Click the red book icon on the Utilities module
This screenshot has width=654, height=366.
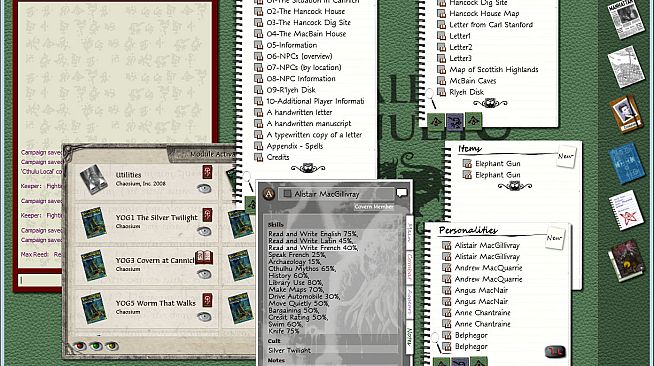click(x=207, y=172)
